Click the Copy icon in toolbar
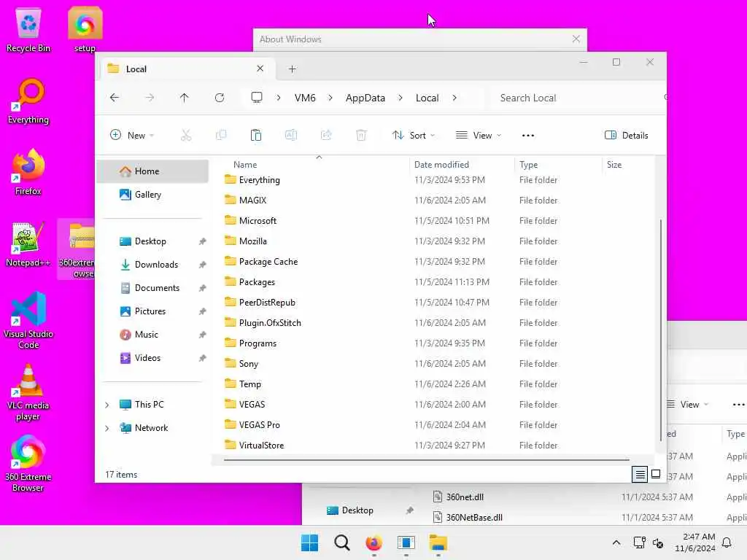Viewport: 747px width, 560px height. click(221, 135)
